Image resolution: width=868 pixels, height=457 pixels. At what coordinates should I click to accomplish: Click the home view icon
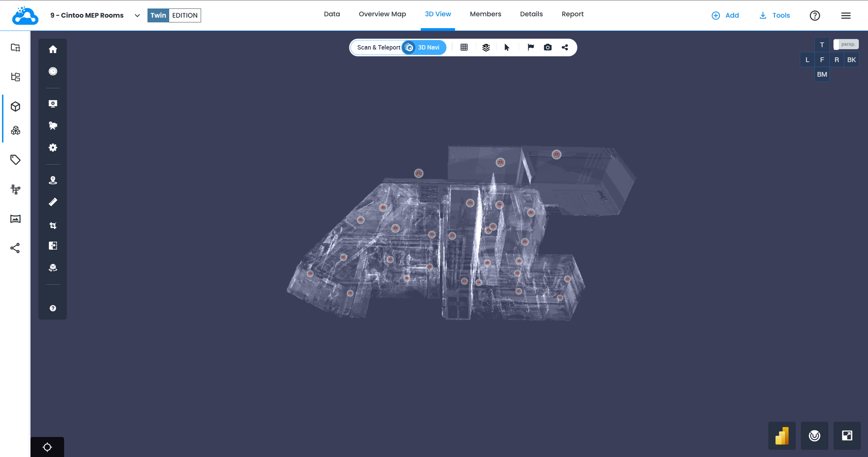pos(53,50)
